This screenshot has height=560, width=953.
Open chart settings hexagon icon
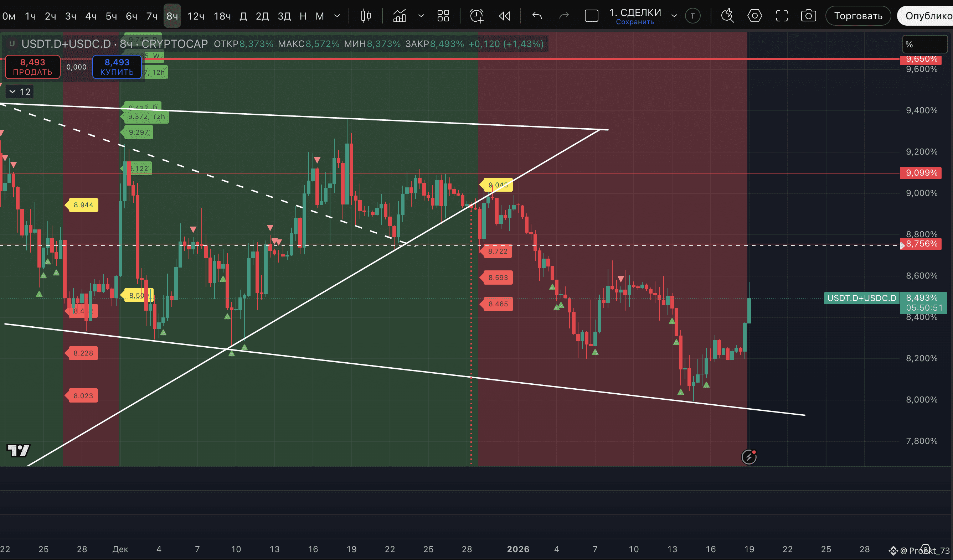pos(754,16)
